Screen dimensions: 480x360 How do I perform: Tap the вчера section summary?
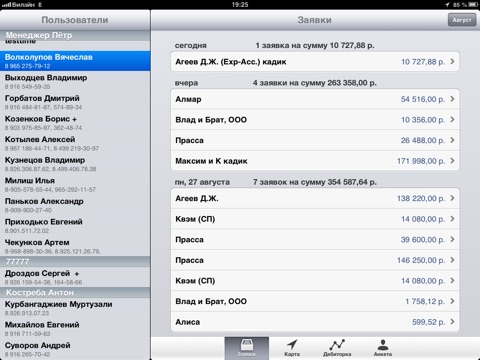[x=315, y=83]
